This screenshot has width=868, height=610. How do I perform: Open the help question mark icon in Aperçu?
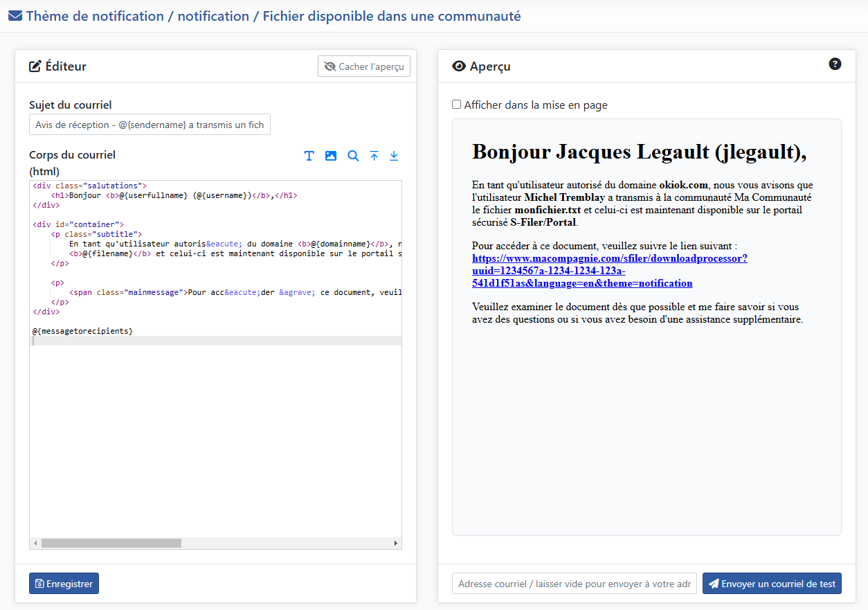click(x=835, y=64)
